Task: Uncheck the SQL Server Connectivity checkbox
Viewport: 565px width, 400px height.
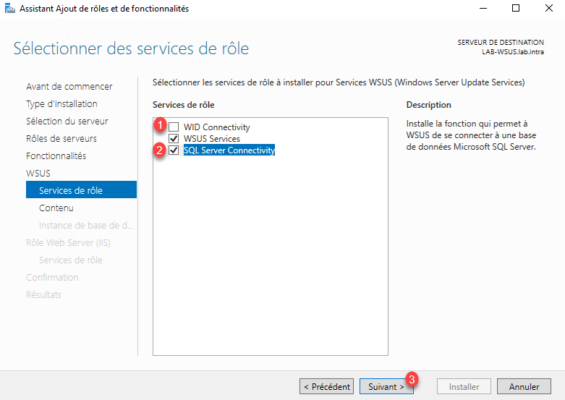Action: pos(174,150)
